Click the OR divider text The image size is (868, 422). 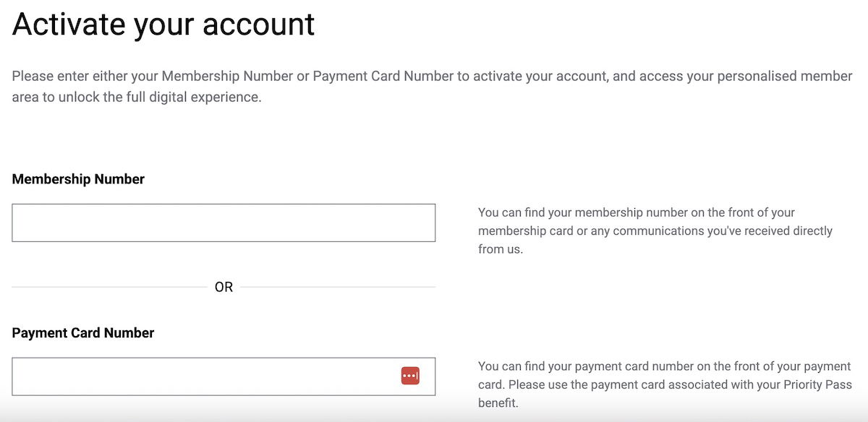pyautogui.click(x=224, y=288)
